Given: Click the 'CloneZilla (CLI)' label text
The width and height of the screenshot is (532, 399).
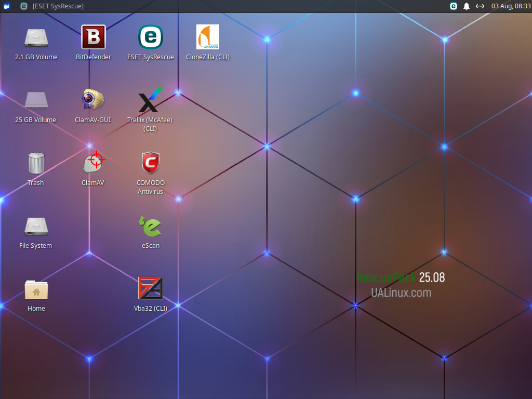Looking at the screenshot, I should (x=208, y=57).
